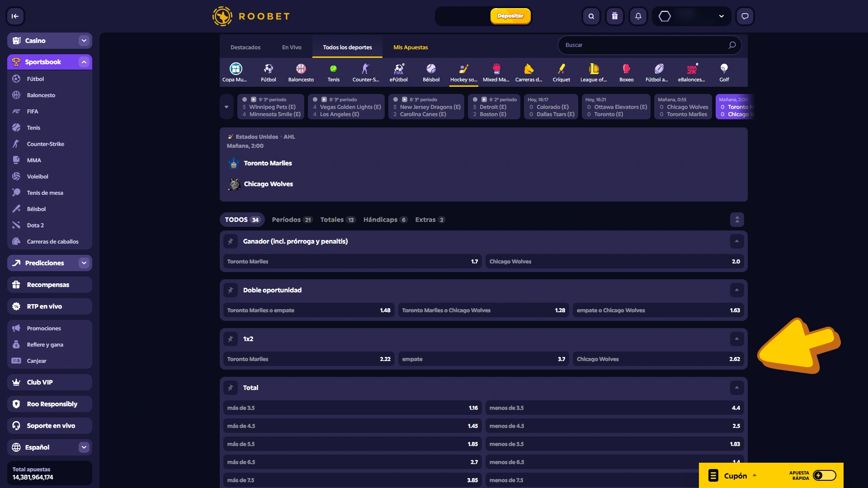
Task: Switch to the En Vivo tab
Action: point(292,47)
